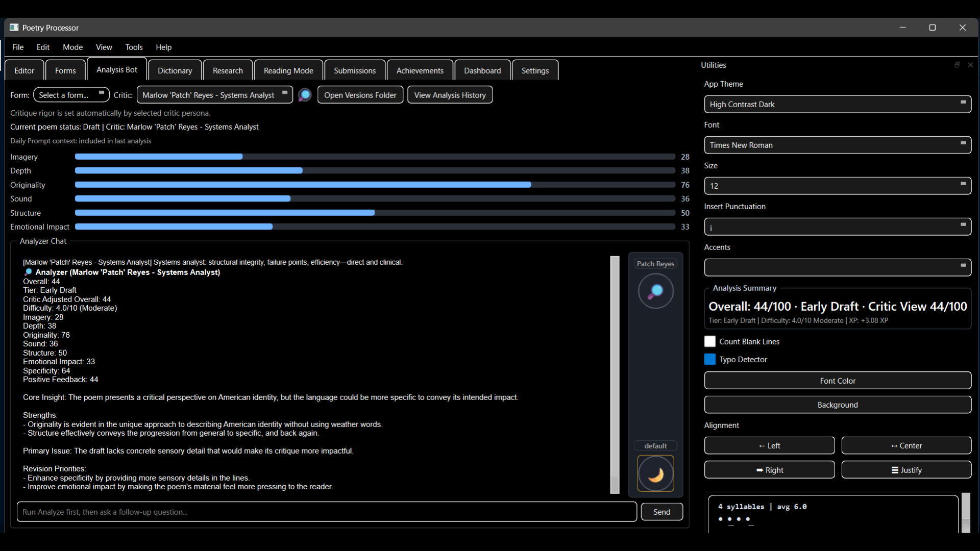Screen dimensions: 980x551
Task: Open the Versions Folder
Action: [x=360, y=95]
